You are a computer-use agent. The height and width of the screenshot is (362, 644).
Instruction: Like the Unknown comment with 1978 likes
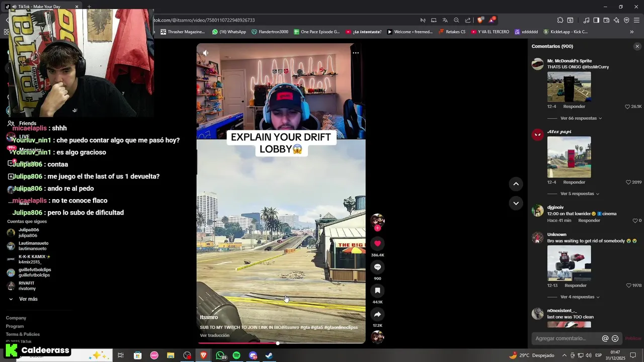click(x=629, y=286)
